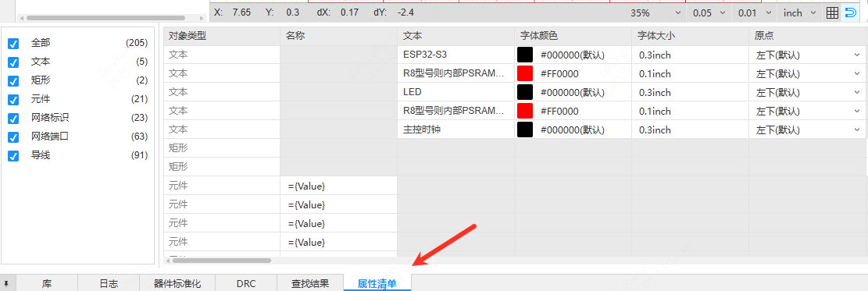
Task: Click font size 0.1inch in first R8型号 row
Action: click(x=691, y=73)
